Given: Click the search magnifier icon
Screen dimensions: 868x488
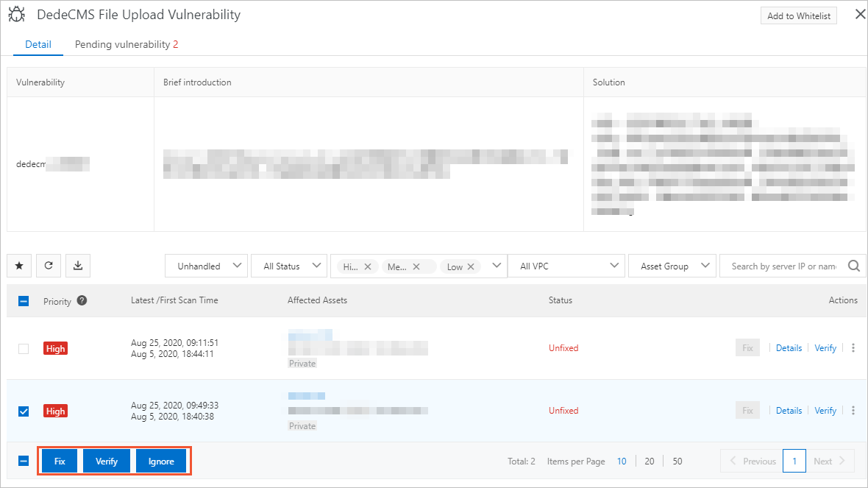Looking at the screenshot, I should click(854, 266).
